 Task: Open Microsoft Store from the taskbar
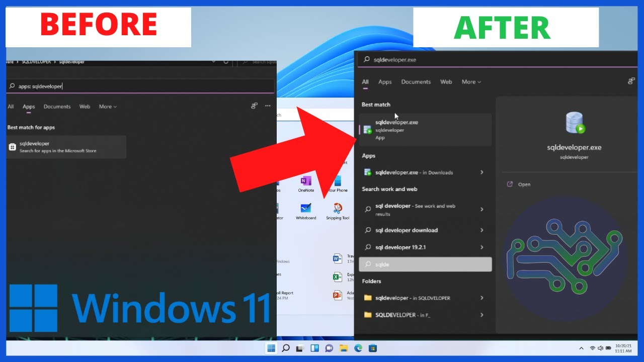(373, 348)
